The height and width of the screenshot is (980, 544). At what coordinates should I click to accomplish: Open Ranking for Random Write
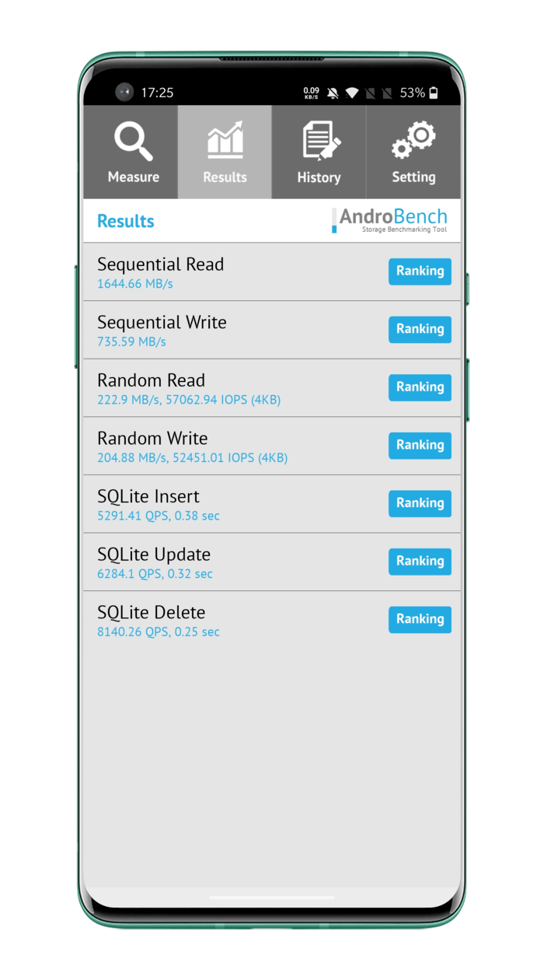click(x=420, y=445)
